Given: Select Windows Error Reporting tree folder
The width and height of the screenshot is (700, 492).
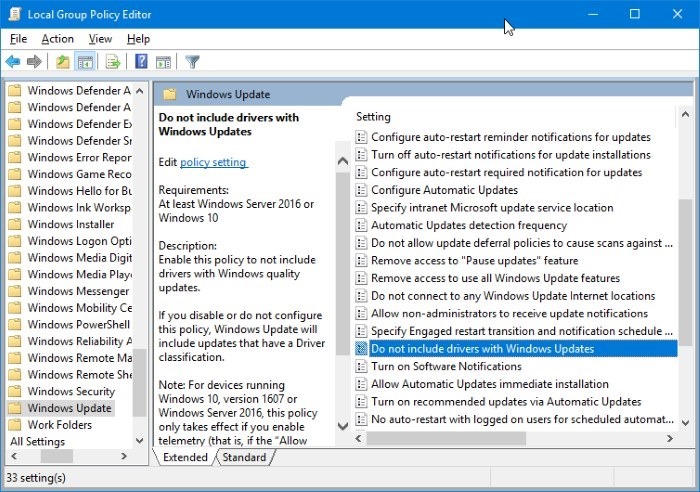Looking at the screenshot, I should pos(79,157).
